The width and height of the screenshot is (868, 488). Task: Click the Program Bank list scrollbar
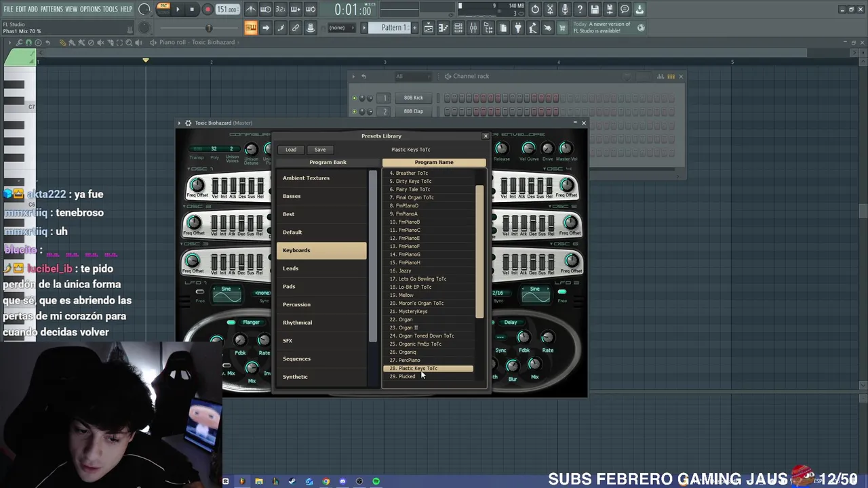coord(372,258)
